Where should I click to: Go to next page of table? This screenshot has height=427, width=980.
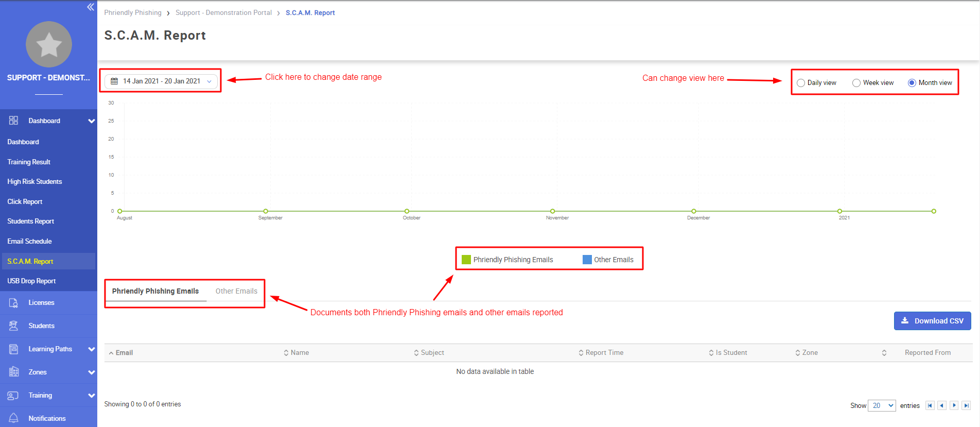pyautogui.click(x=954, y=405)
